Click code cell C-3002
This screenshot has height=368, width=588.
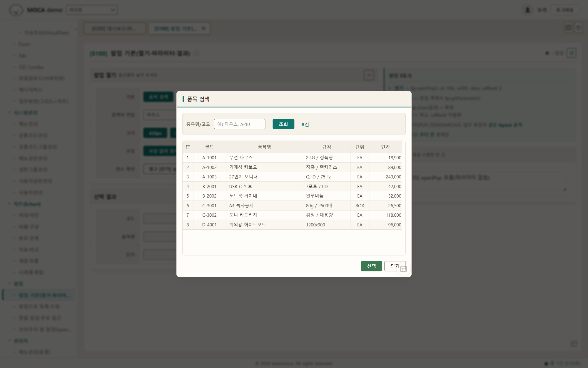click(x=209, y=215)
